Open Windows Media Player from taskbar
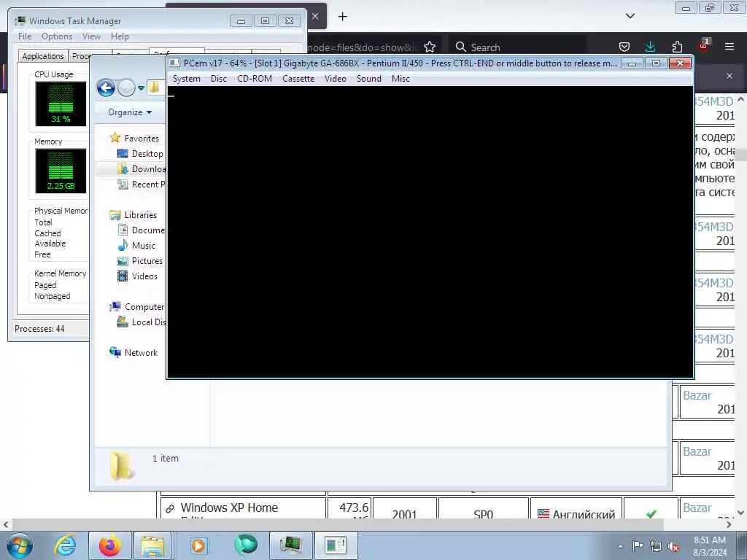This screenshot has width=747, height=560. click(198, 545)
